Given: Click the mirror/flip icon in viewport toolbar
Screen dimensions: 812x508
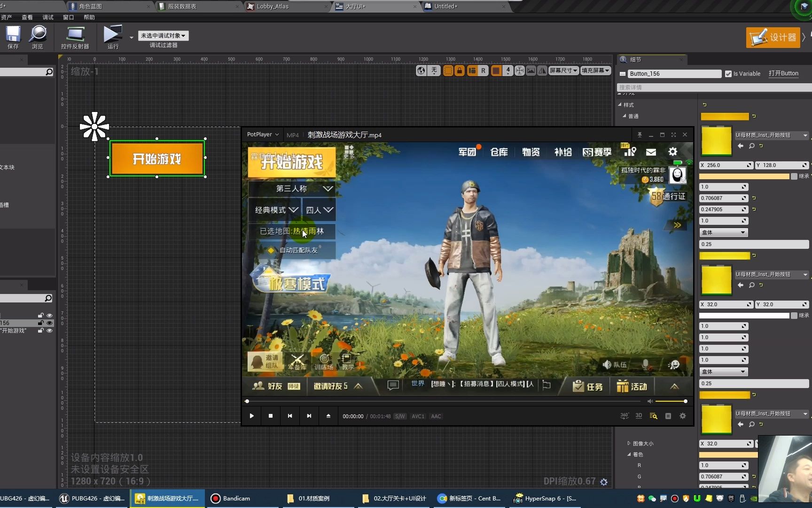Looking at the screenshot, I should coord(542,71).
